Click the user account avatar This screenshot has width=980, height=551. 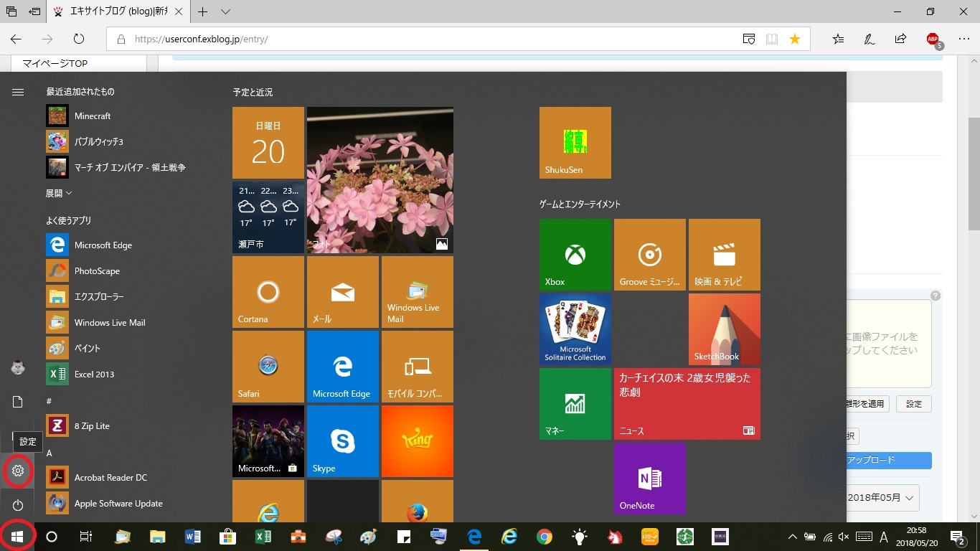18,367
